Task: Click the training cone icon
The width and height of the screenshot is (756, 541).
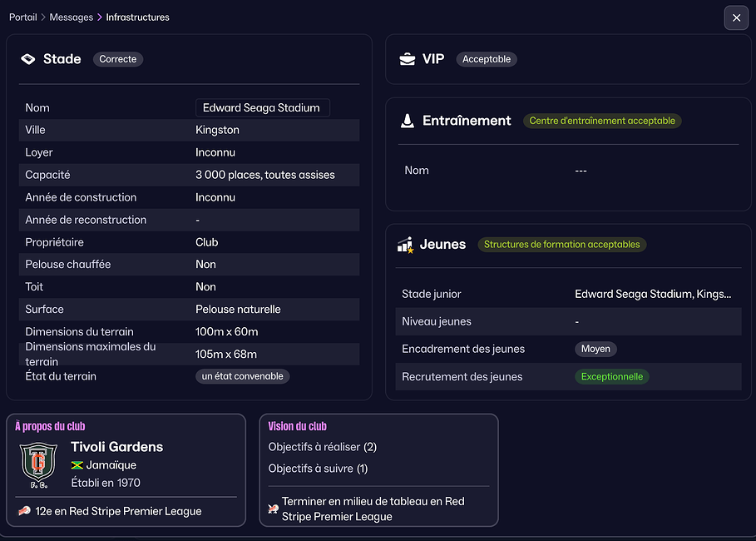Action: [x=408, y=121]
